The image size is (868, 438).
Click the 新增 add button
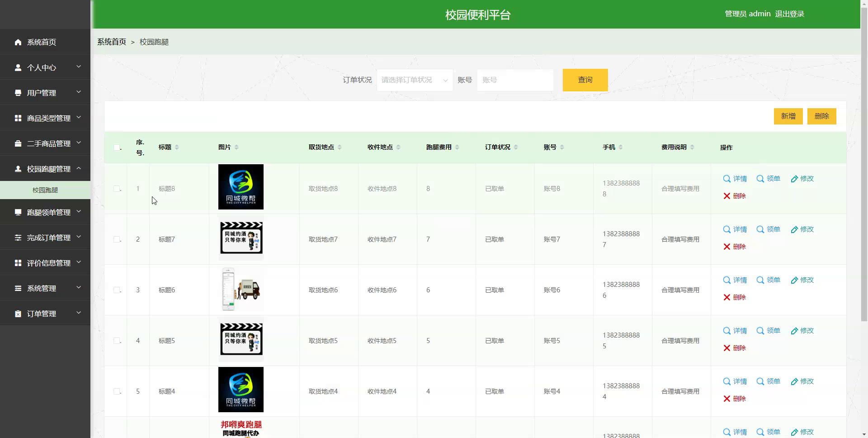tap(788, 116)
